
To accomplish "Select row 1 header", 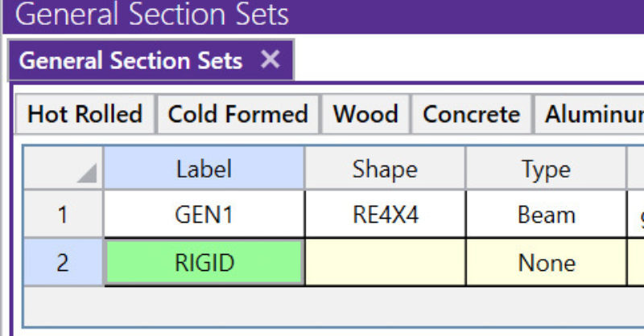I will 63,215.
